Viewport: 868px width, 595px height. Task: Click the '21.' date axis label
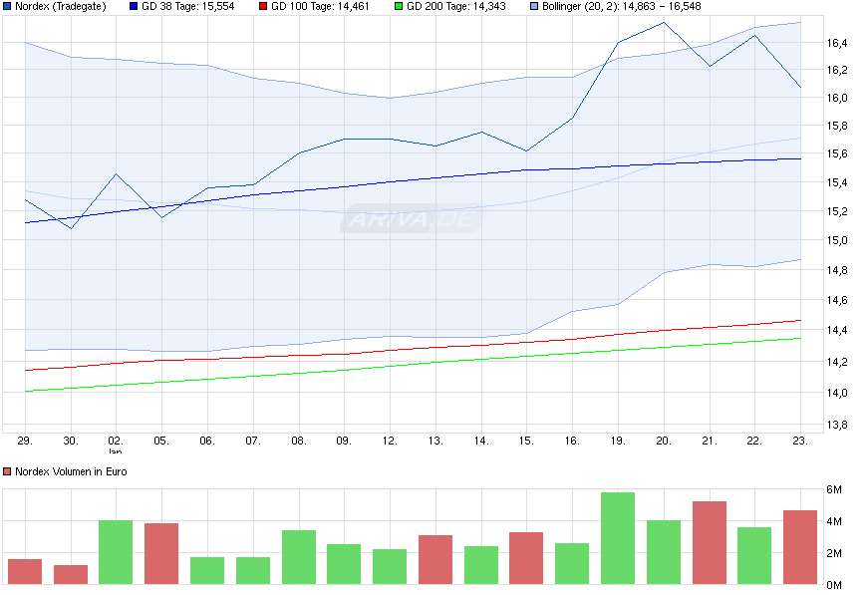[x=710, y=441]
